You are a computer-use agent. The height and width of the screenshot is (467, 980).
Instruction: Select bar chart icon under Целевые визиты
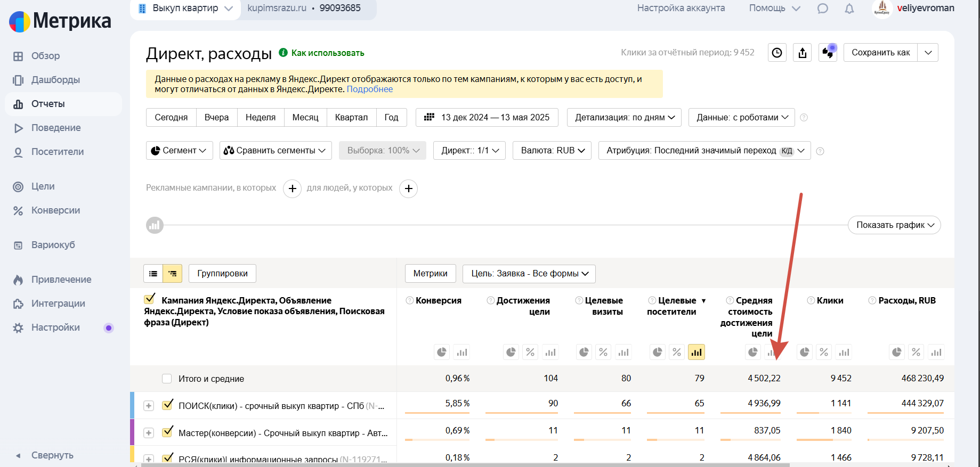tap(623, 352)
